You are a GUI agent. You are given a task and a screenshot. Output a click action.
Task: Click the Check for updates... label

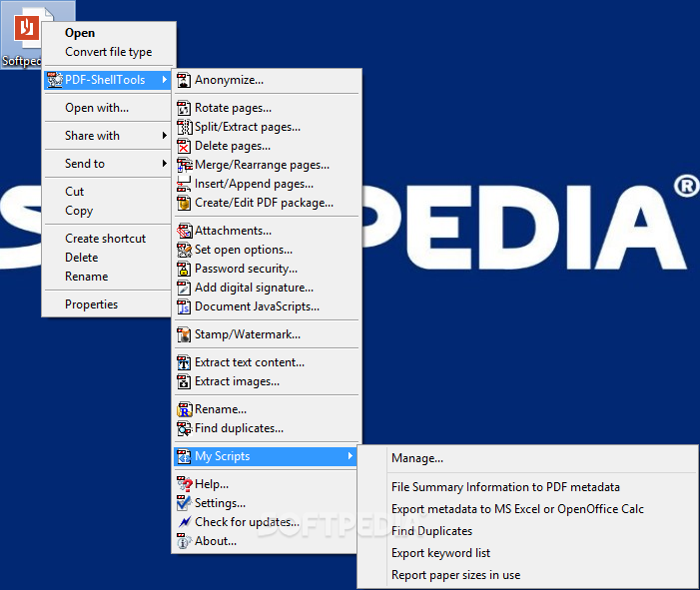(247, 522)
